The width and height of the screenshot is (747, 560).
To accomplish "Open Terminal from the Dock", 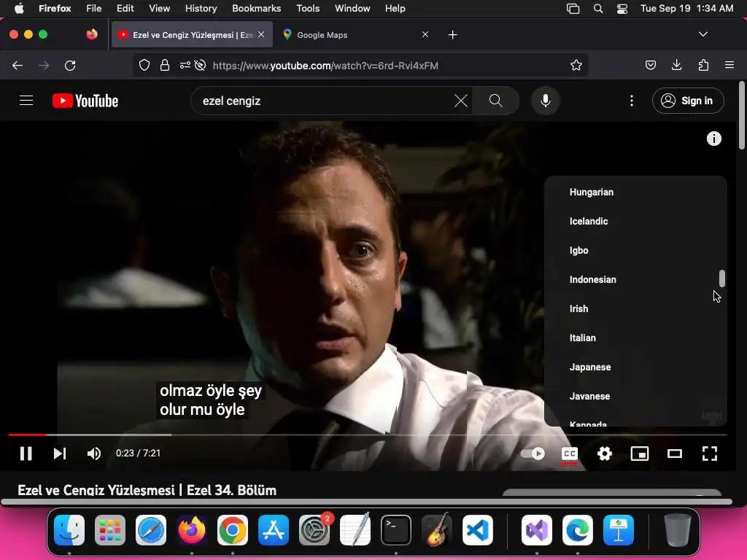I will click(x=396, y=530).
